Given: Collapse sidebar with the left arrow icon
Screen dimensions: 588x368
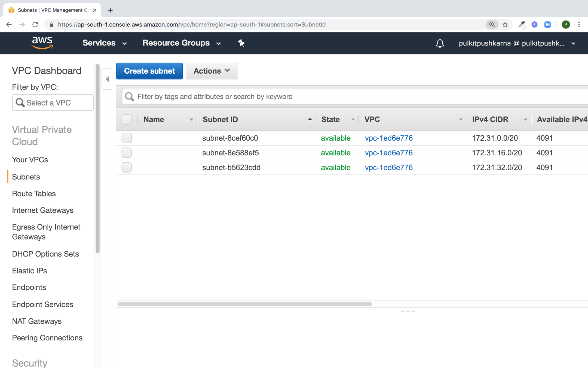Looking at the screenshot, I should point(108,79).
